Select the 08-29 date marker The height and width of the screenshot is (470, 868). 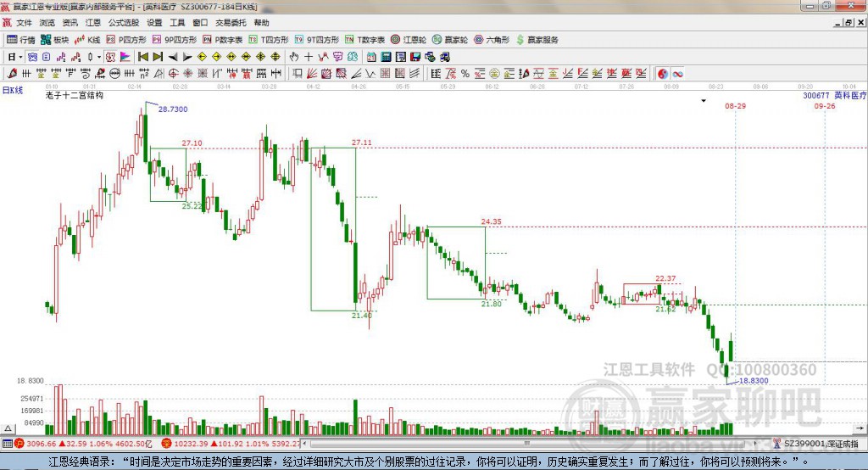[x=735, y=106]
